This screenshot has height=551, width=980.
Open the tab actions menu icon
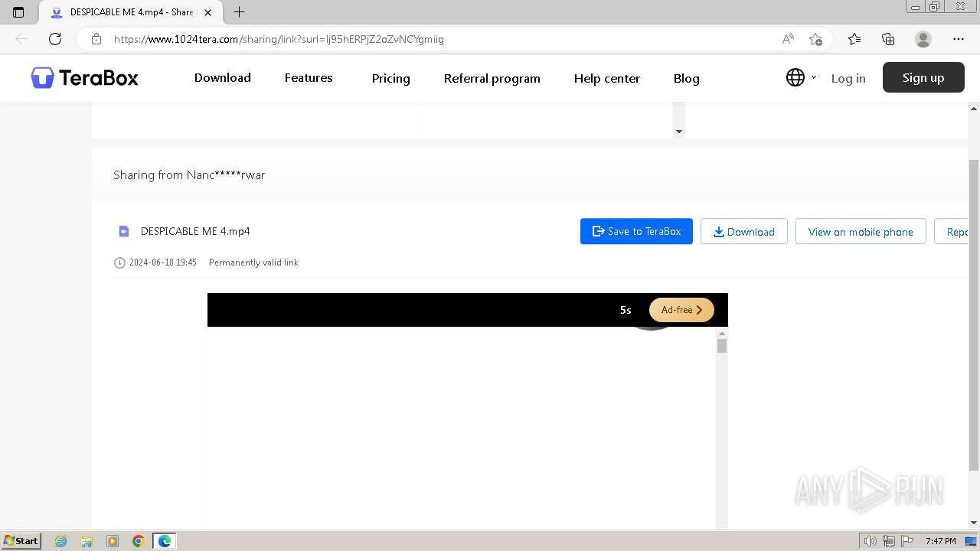pos(18,12)
